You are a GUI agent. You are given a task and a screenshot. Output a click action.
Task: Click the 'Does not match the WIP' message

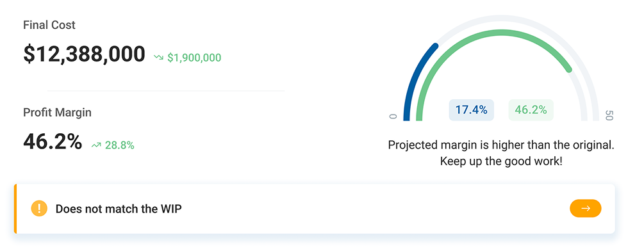119,209
